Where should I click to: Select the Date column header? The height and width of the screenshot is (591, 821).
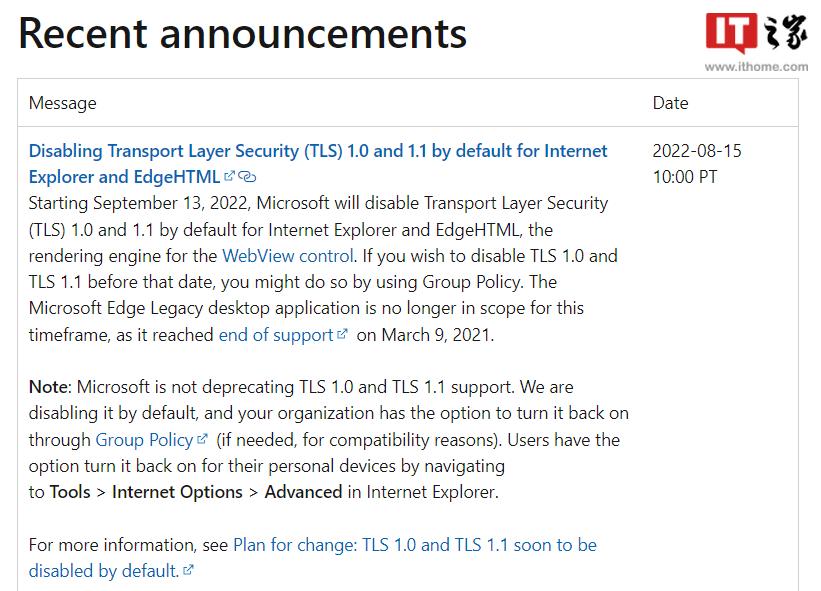670,102
